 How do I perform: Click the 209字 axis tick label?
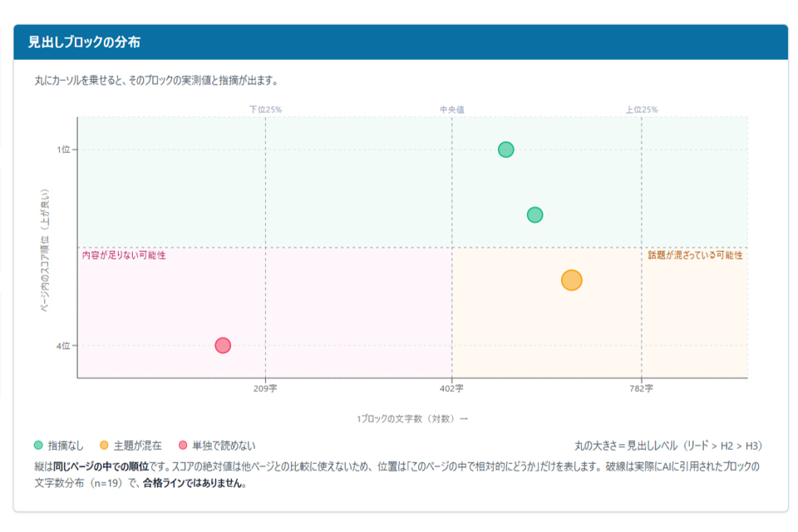[x=265, y=388]
